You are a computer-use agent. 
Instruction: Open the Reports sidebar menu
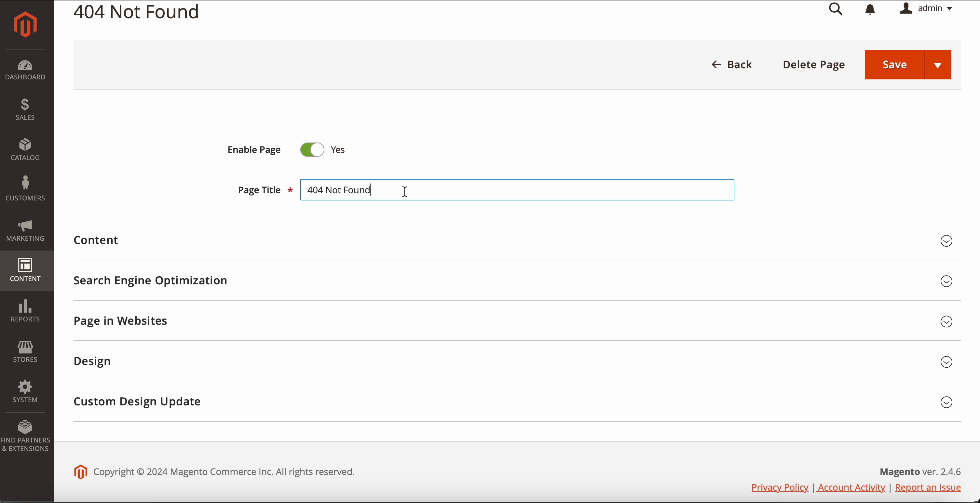coord(25,311)
